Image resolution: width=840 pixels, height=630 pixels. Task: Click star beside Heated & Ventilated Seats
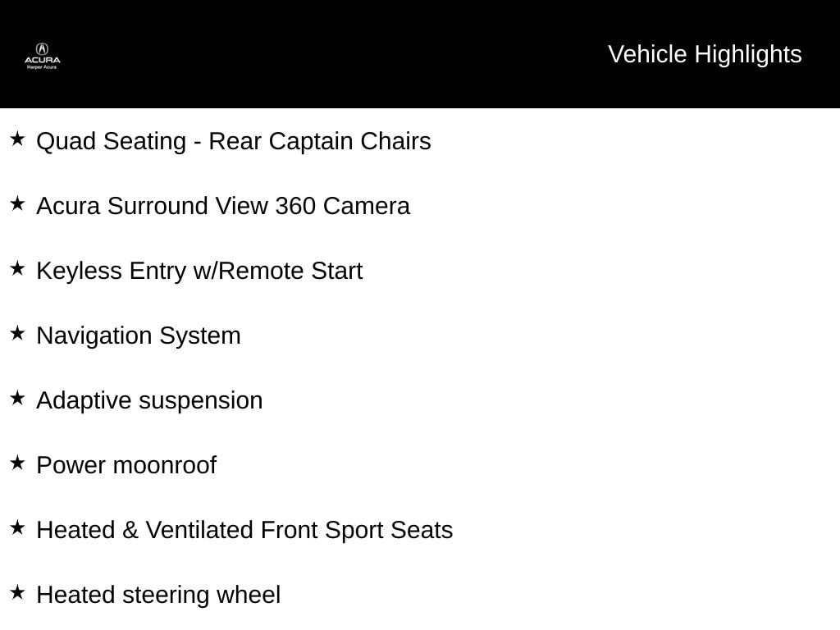click(x=17, y=527)
